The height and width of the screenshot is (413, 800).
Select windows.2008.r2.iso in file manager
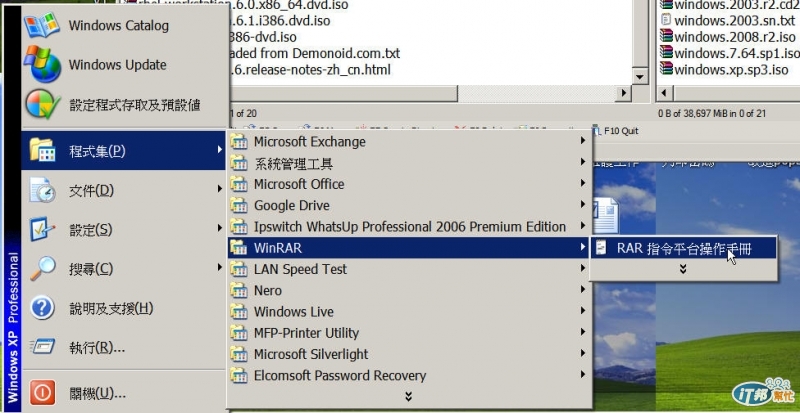tap(728, 37)
